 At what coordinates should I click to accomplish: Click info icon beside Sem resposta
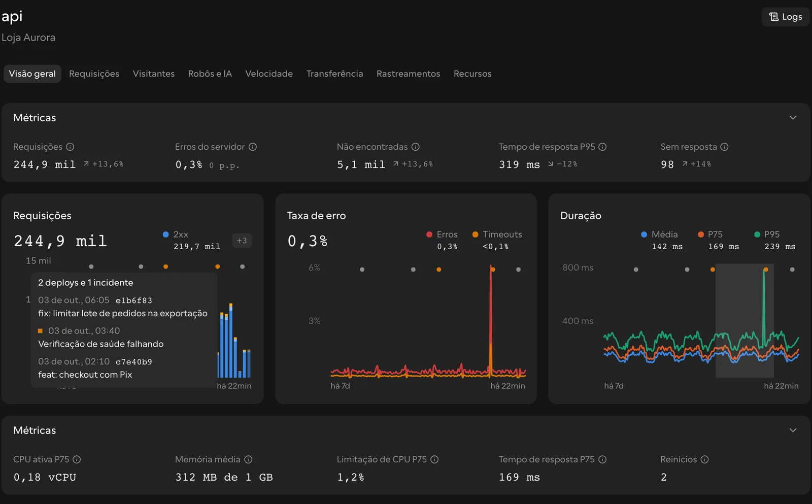724,147
